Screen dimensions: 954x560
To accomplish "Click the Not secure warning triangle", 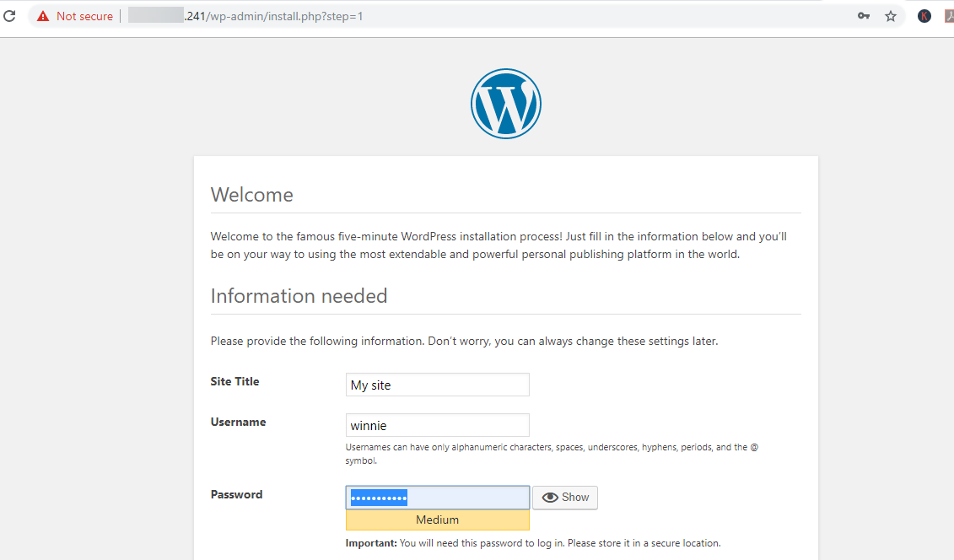I will 42,15.
